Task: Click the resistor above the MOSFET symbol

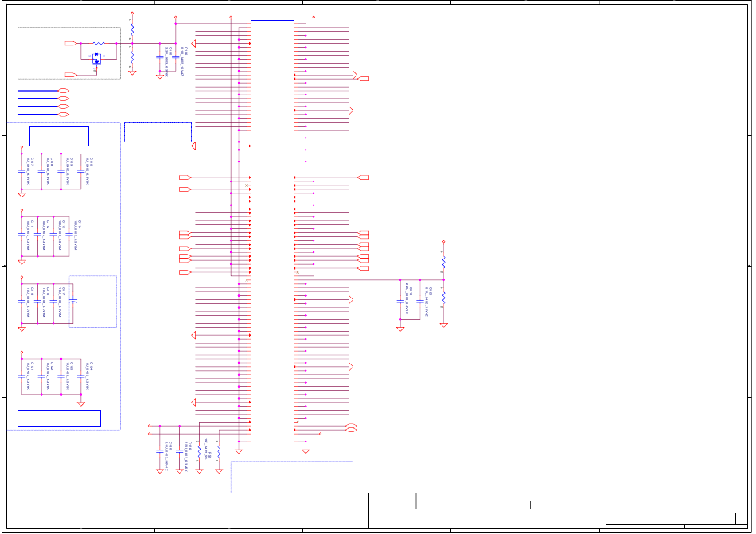Action: 99,44
